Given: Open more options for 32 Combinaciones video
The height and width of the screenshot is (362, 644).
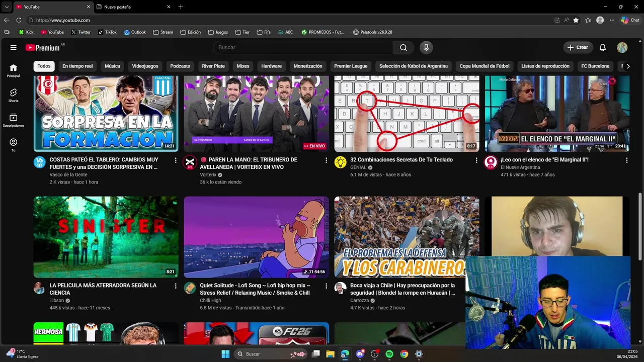Looking at the screenshot, I should click(x=476, y=160).
